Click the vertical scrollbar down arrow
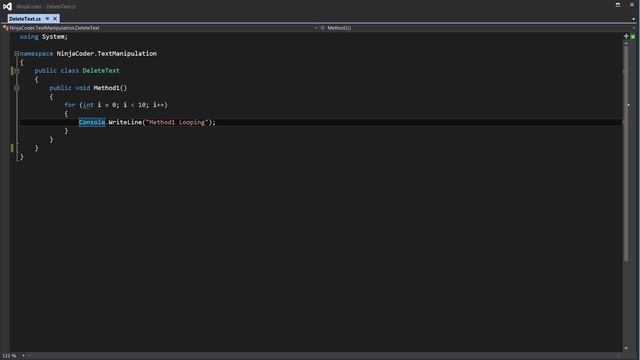640x360 pixels. click(626, 348)
